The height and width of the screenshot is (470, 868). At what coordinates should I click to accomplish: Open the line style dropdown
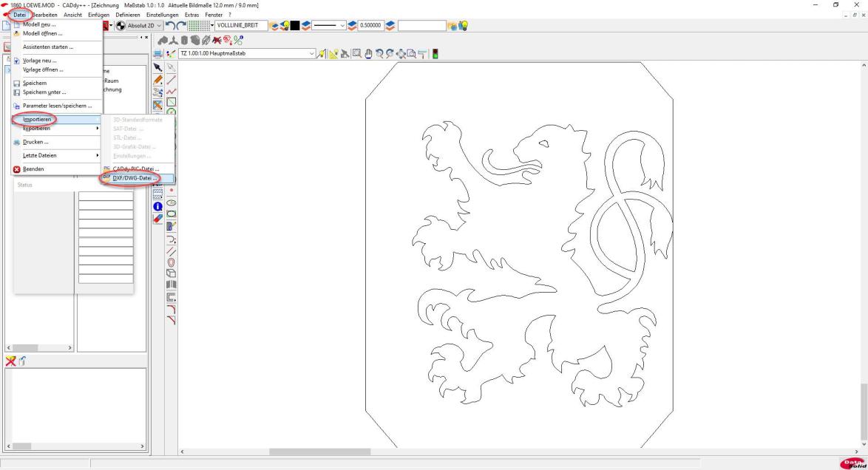329,25
